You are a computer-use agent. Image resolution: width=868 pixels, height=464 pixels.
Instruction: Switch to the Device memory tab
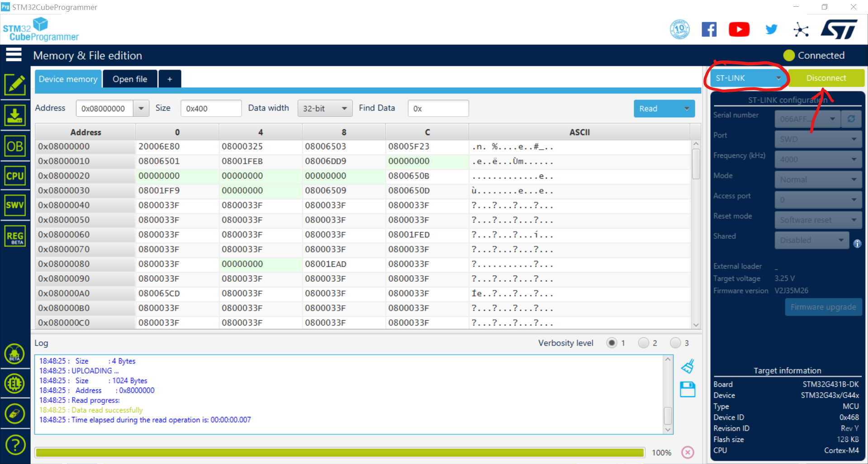coord(68,79)
